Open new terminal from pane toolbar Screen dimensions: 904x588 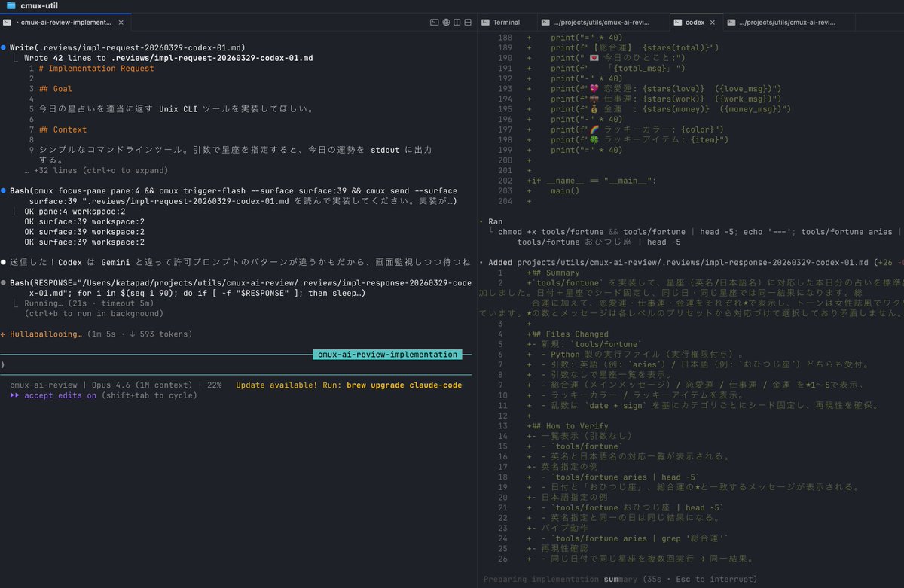click(434, 23)
